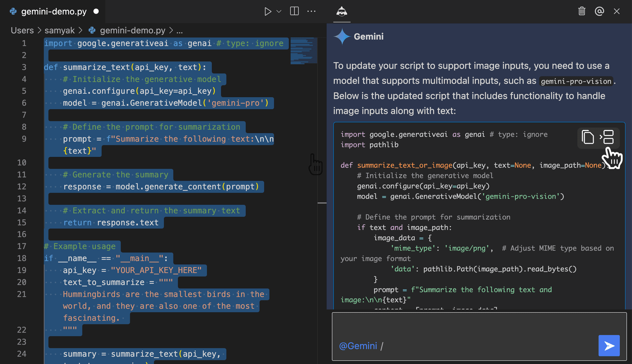Screen dimensions: 632x364
Task: Select the chat panel tab icon
Action: [x=342, y=12]
